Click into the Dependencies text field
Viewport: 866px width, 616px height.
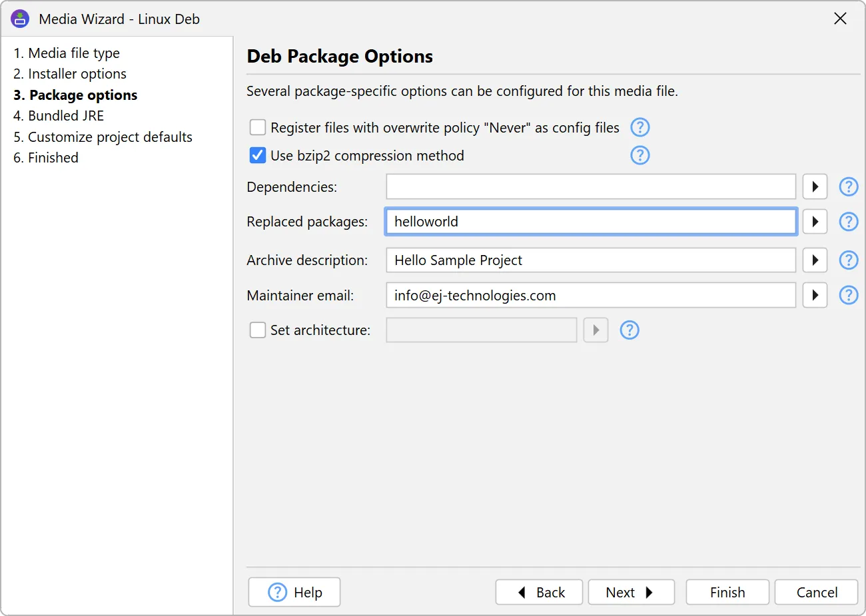[x=590, y=187]
